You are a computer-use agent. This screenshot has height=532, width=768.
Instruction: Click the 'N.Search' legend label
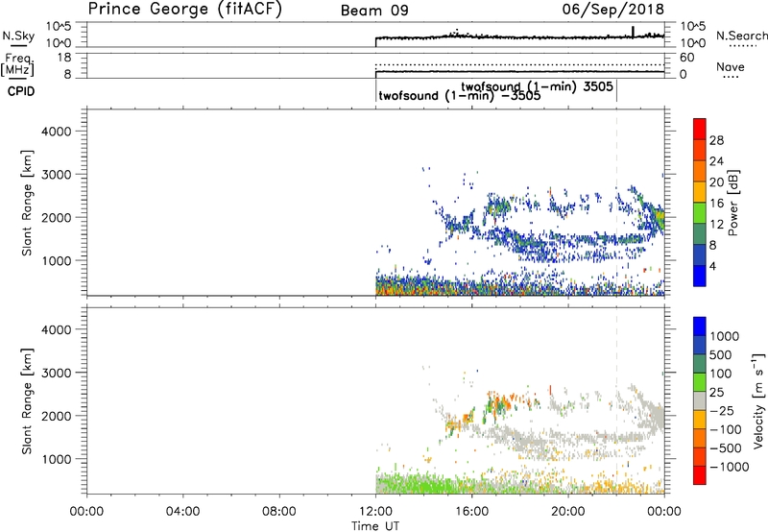[x=741, y=36]
